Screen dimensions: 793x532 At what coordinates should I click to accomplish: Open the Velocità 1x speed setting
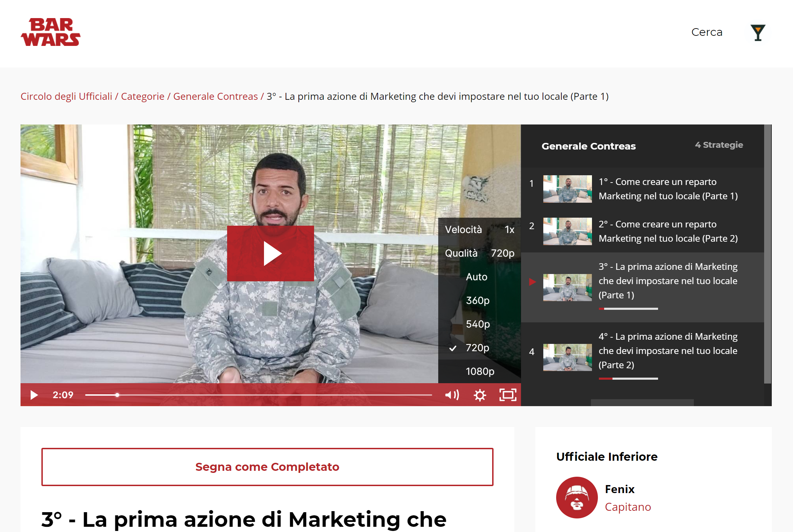[x=480, y=229]
